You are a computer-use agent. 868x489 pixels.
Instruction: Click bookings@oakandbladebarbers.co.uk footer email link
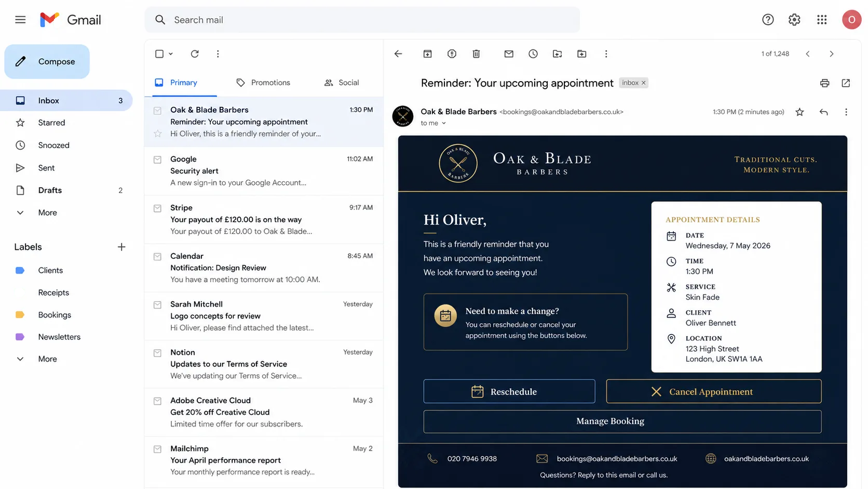pyautogui.click(x=617, y=459)
